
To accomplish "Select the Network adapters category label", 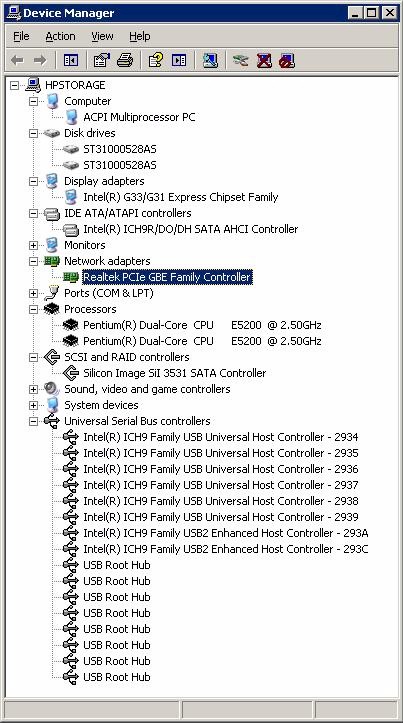I will coord(107,261).
